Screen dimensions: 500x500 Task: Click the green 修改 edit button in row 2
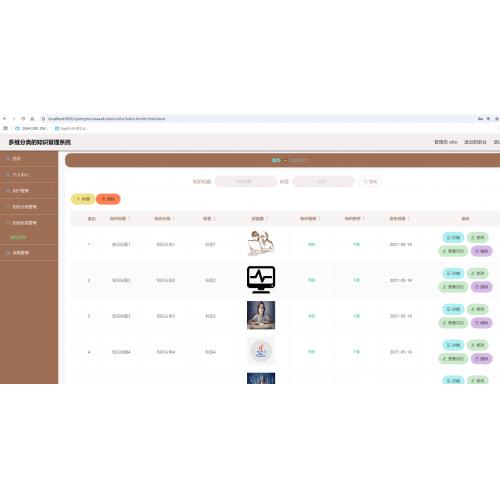pos(478,273)
